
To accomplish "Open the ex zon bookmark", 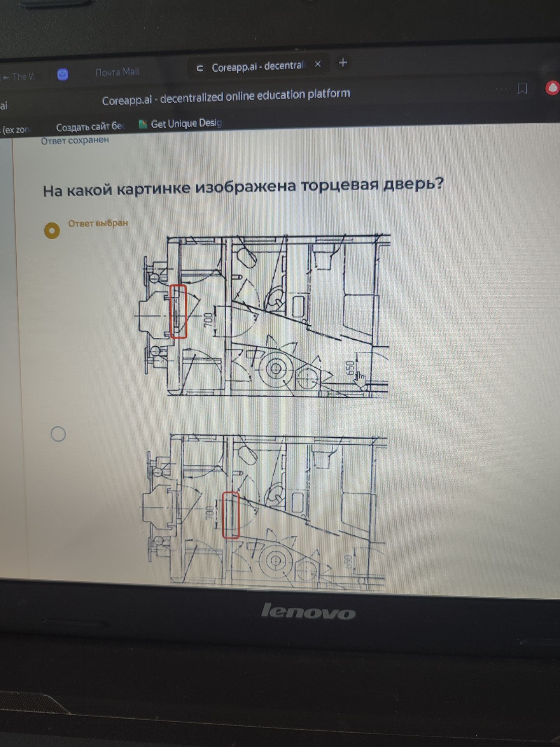I will click(15, 130).
